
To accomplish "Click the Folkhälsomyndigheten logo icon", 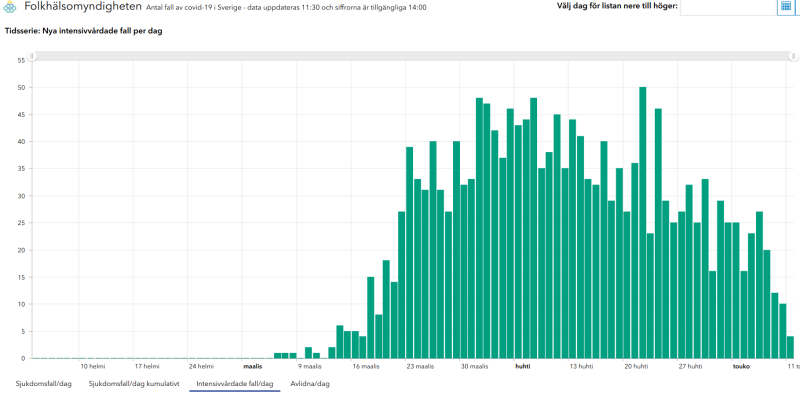I will [x=9, y=7].
